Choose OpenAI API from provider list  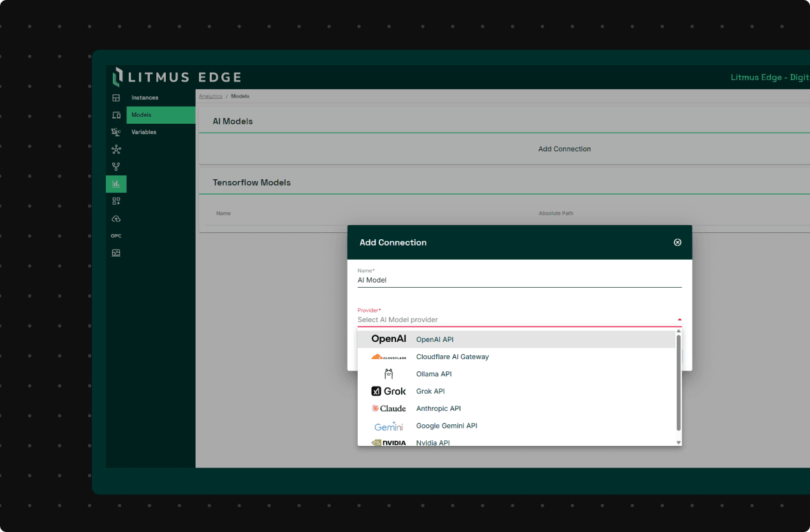coord(434,339)
